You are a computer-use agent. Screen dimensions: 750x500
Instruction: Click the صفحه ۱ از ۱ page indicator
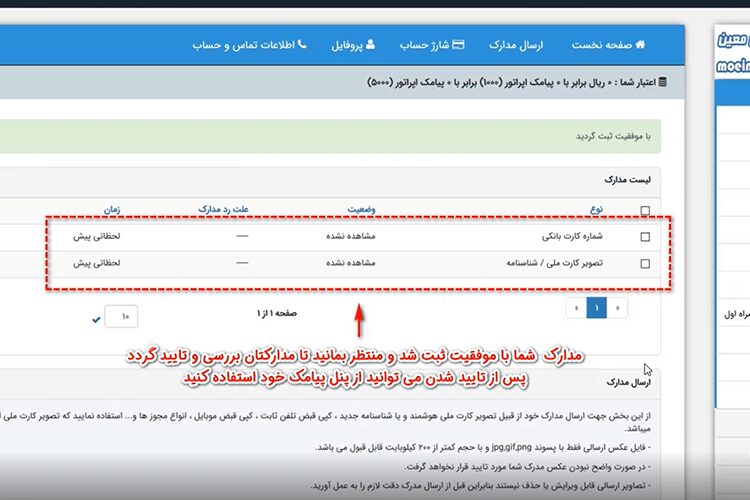click(276, 313)
